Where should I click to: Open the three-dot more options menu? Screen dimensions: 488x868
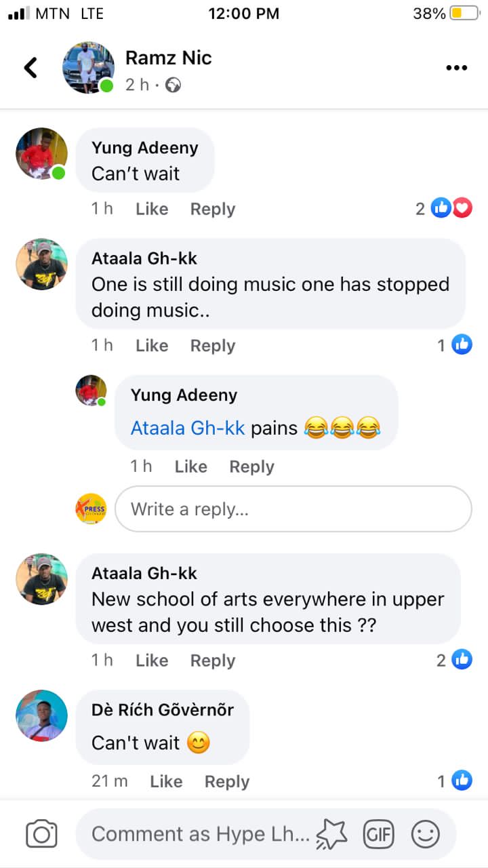(x=456, y=68)
